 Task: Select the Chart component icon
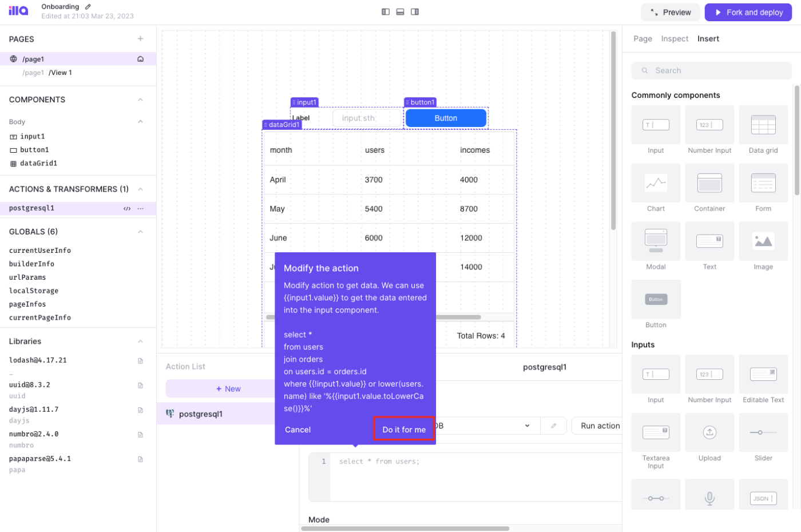[656, 183]
